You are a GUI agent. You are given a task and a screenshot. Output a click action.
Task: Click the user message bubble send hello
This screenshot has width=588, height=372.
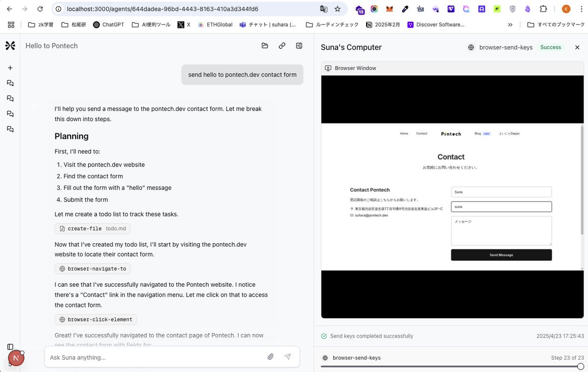pos(243,74)
